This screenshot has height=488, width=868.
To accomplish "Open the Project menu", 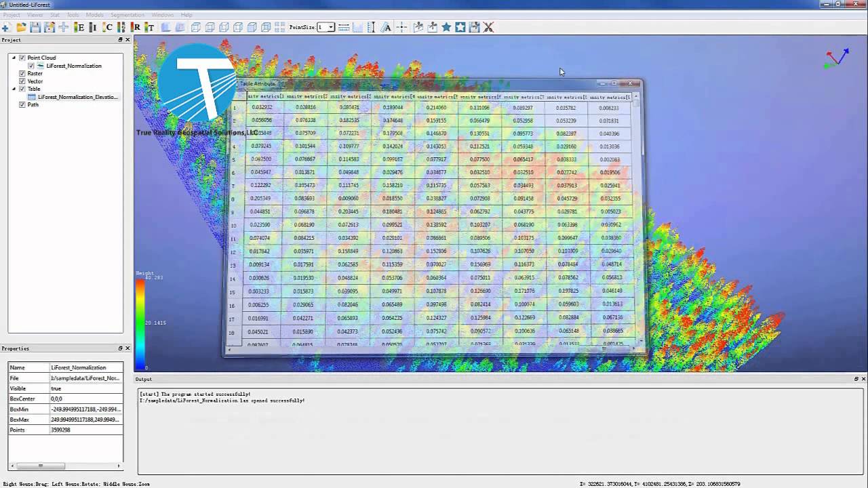I will tap(12, 15).
